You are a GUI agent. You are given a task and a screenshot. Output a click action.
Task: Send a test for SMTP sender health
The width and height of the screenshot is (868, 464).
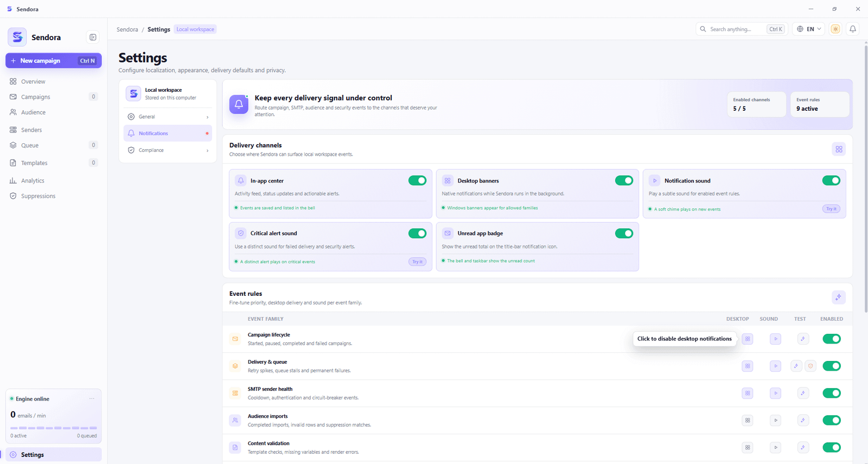point(803,393)
